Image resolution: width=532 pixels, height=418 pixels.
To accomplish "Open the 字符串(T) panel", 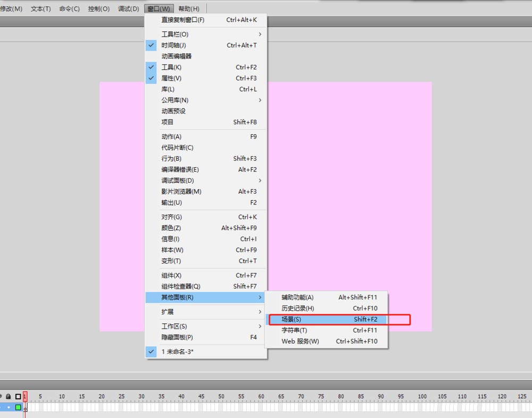I will pos(326,330).
